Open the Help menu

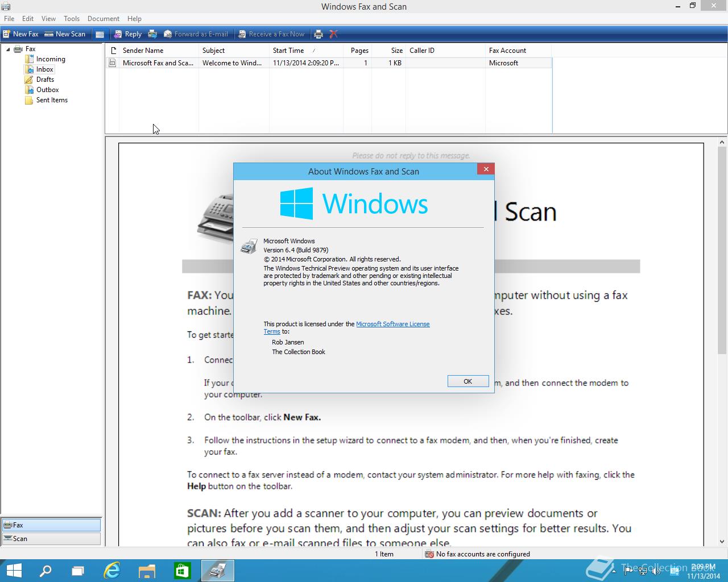pos(134,19)
